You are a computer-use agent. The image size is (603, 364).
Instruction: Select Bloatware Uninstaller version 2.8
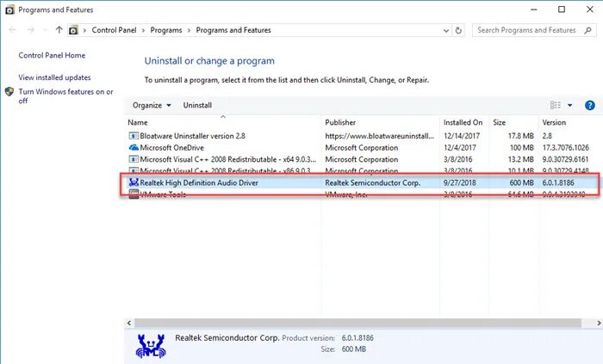click(192, 136)
